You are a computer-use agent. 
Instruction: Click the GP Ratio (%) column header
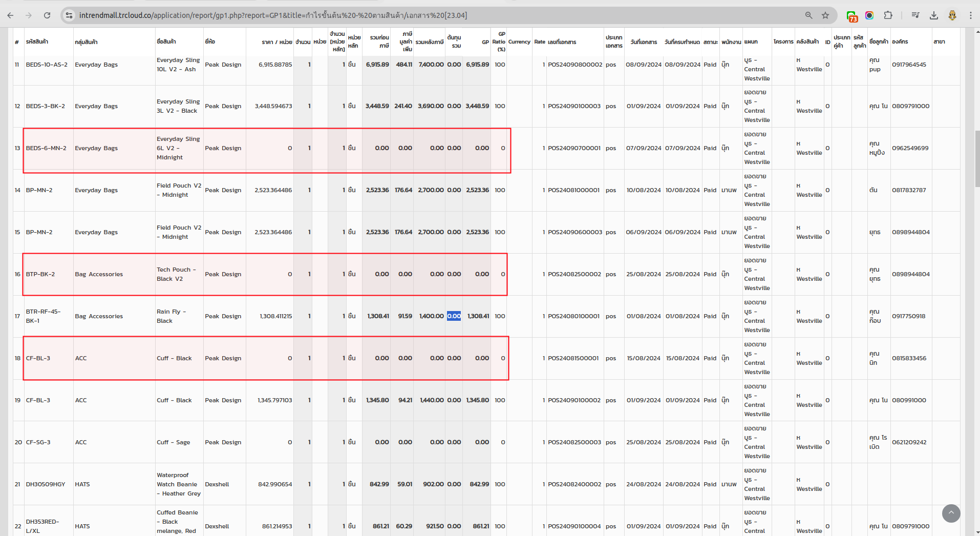coord(499,42)
